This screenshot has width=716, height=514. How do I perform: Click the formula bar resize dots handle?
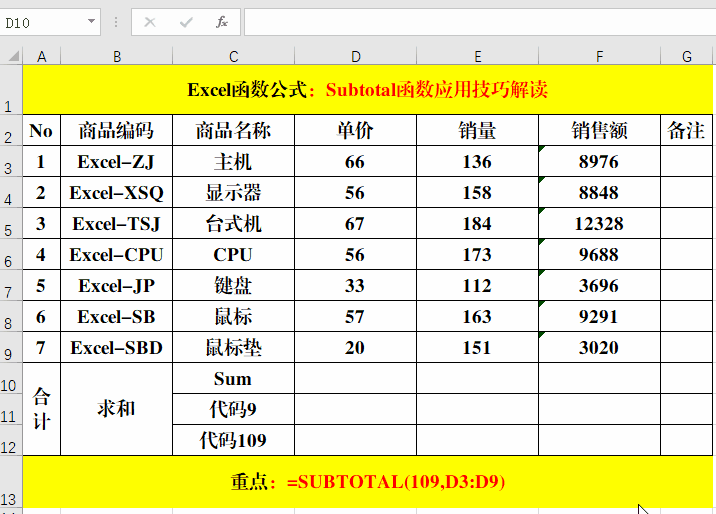click(x=116, y=22)
